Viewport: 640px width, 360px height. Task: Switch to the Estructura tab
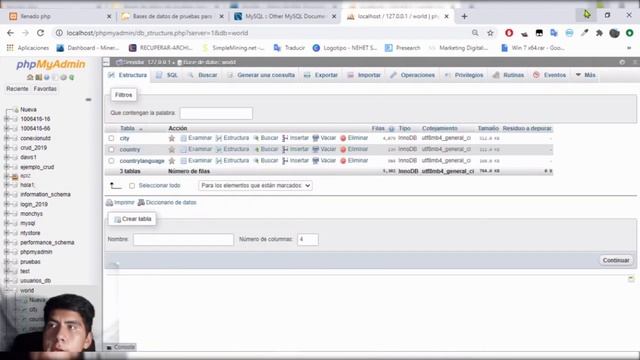(x=128, y=75)
